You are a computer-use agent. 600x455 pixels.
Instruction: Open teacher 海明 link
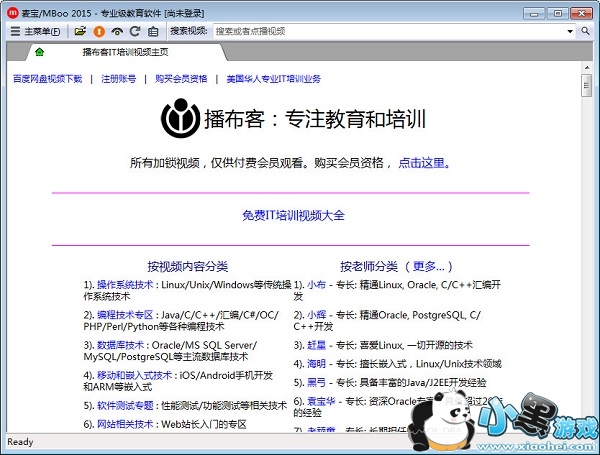[x=316, y=364]
